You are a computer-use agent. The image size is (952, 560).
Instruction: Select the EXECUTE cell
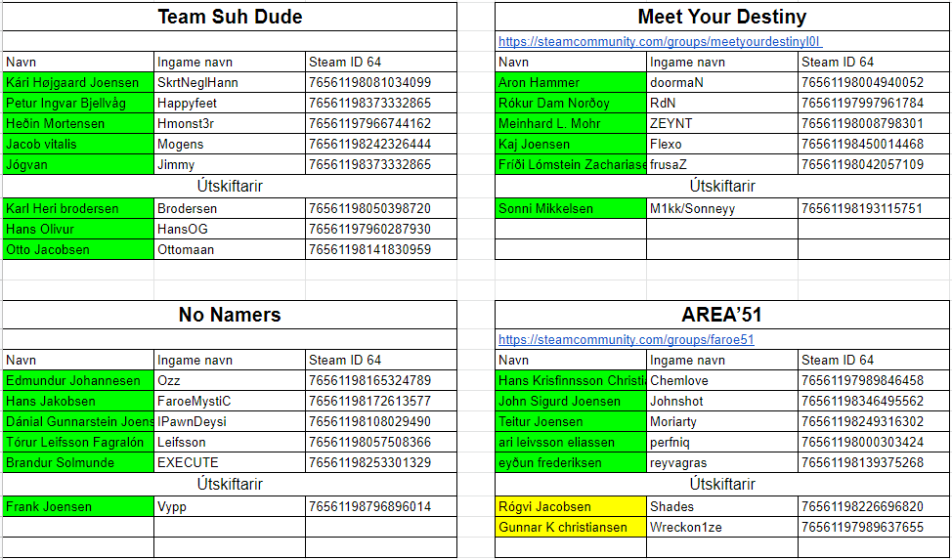pyautogui.click(x=230, y=463)
